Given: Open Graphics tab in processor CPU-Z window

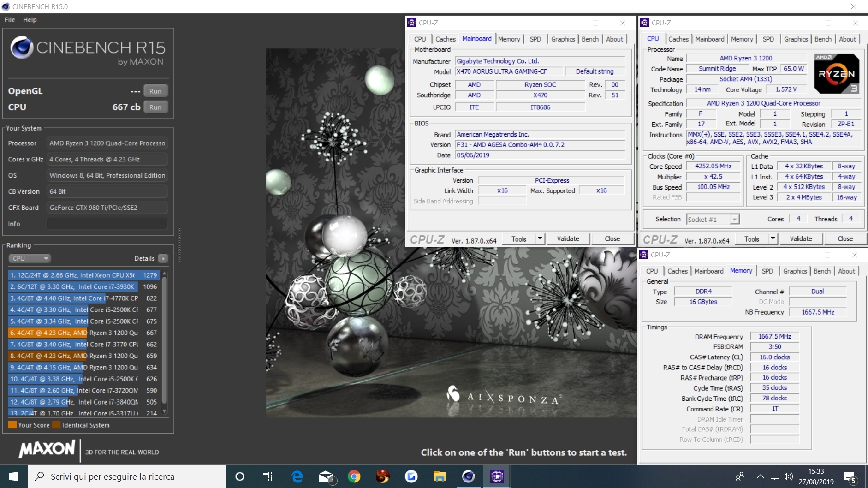Looking at the screenshot, I should (x=796, y=39).
